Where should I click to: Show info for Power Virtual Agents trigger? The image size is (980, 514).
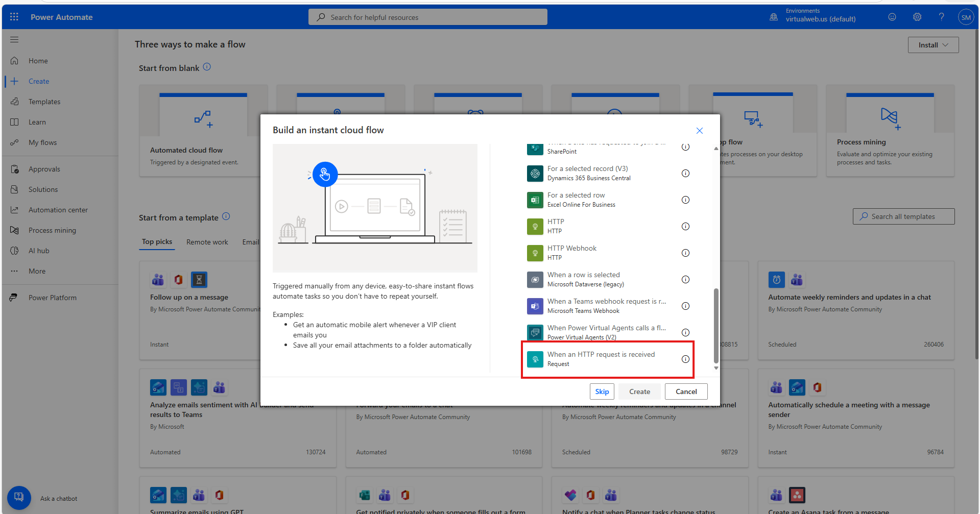(x=685, y=332)
